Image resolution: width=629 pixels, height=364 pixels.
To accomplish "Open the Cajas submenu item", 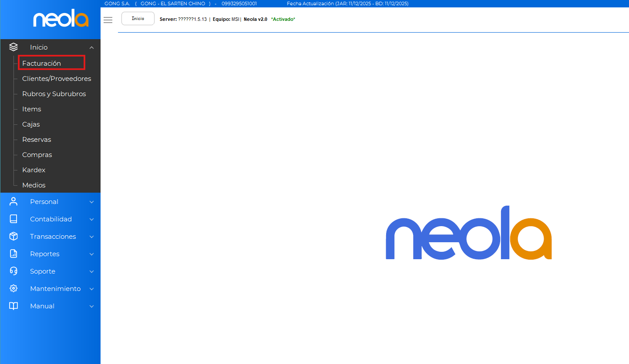I will [x=31, y=124].
